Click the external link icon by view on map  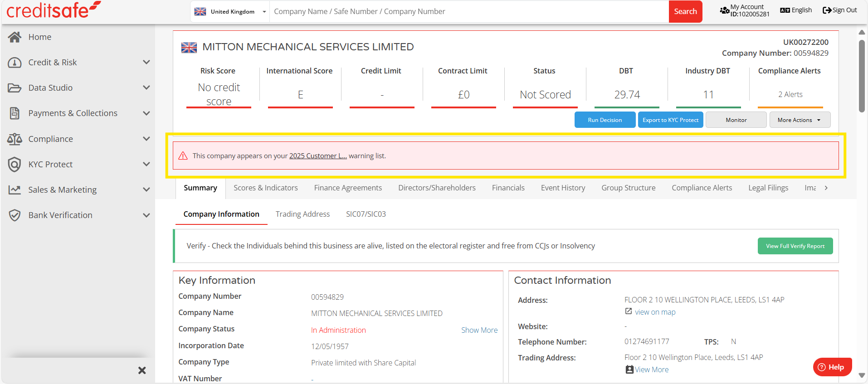point(629,311)
